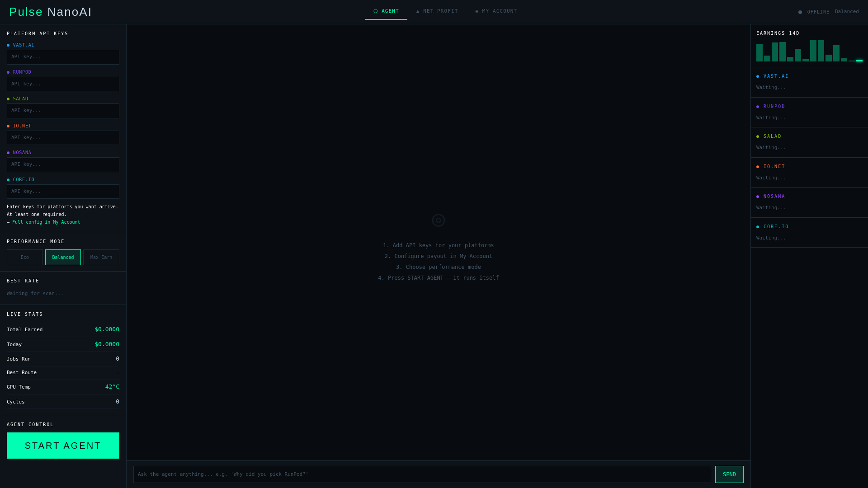The image size is (868, 488).
Task: Click the CORE.IO card in right panel
Action: coord(809,233)
